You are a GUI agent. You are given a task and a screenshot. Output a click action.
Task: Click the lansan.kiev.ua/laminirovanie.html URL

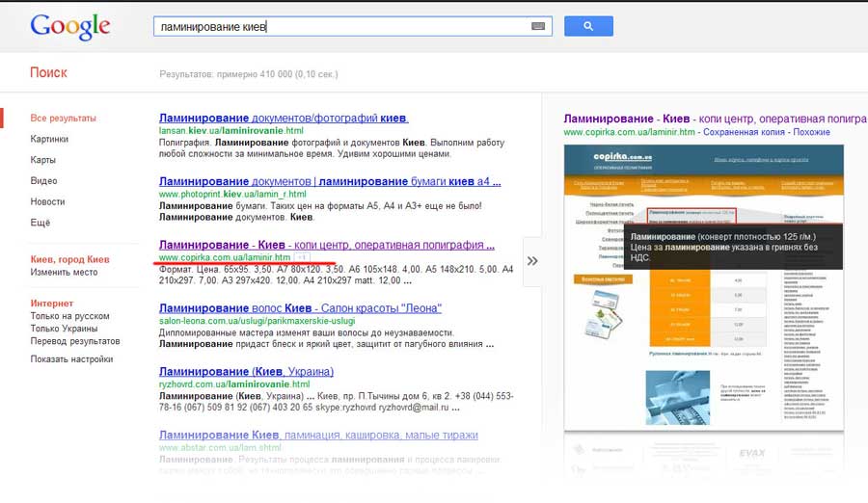coord(231,131)
